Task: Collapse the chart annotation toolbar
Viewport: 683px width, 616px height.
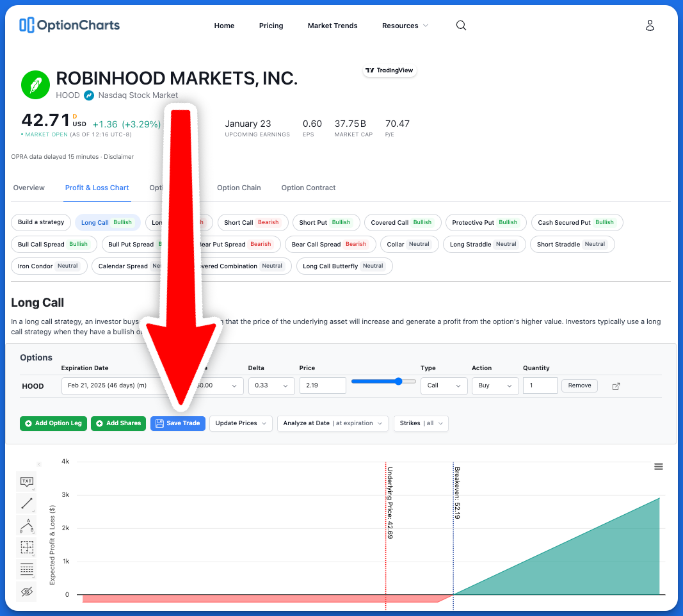Action: (38, 464)
